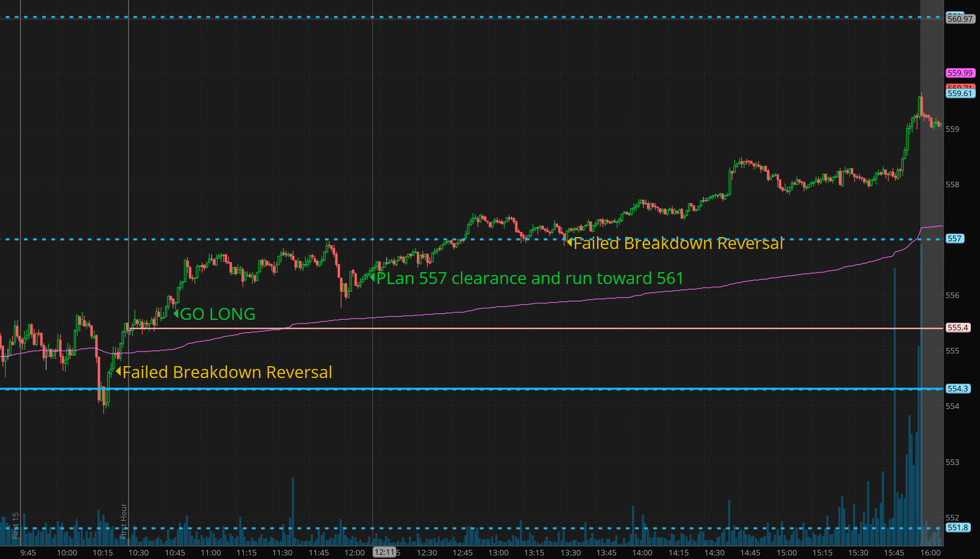The height and width of the screenshot is (559, 980).
Task: Click the magenta 559.99 price bubble
Action: point(960,73)
